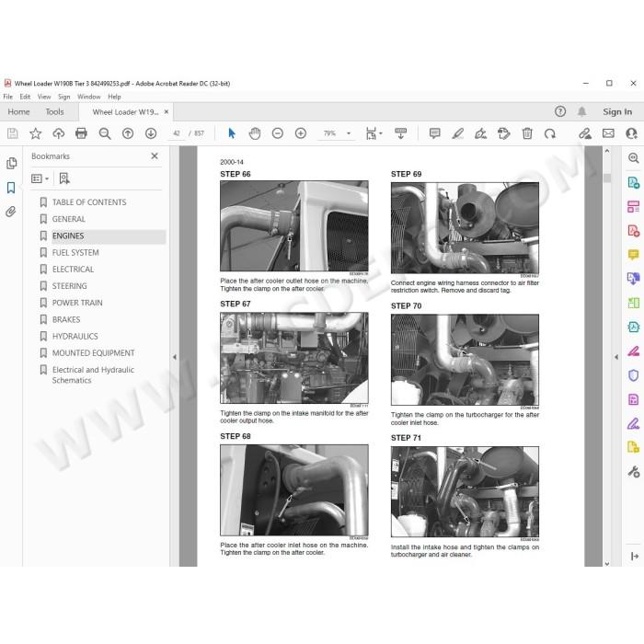Click the Sign In button
Viewport: 644px width, 644px height.
click(x=617, y=111)
